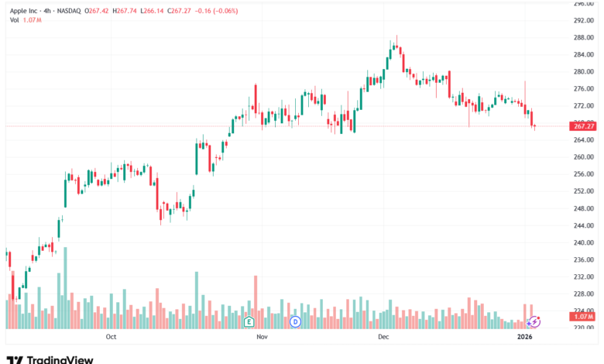
Task: Click the dividend "D" marker icon
Action: (295, 321)
